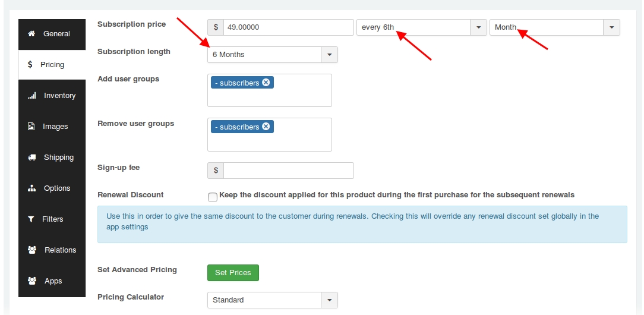Click the General home icon in sidebar

31,34
